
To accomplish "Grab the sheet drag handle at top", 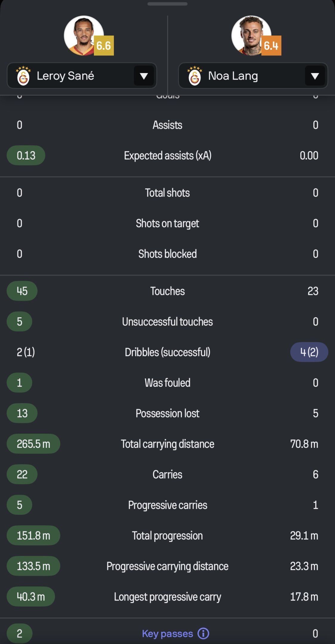I will click(167, 4).
